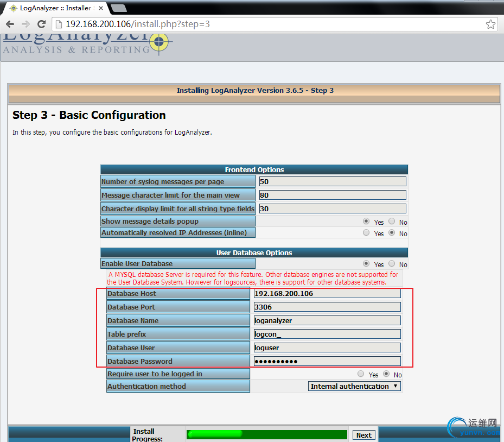Image resolution: width=504 pixels, height=442 pixels.
Task: Select Yes for Show message details popup
Action: [366, 221]
